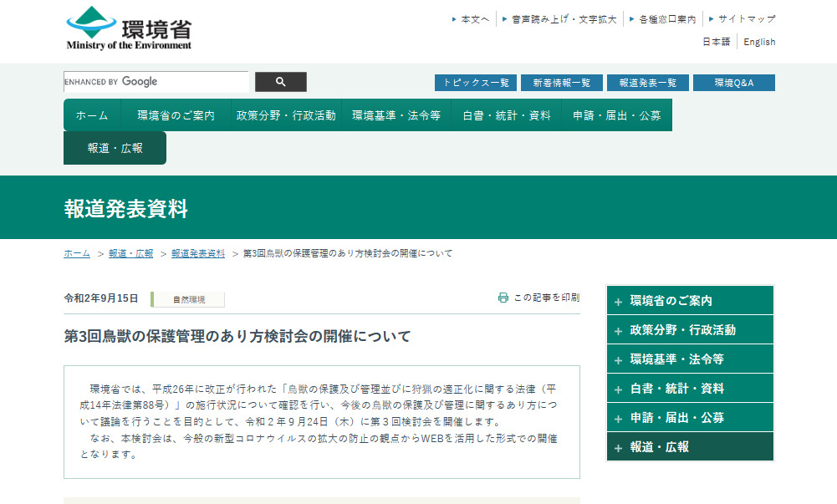Click the Google search input field
The width and height of the screenshot is (837, 504).
coord(156,82)
